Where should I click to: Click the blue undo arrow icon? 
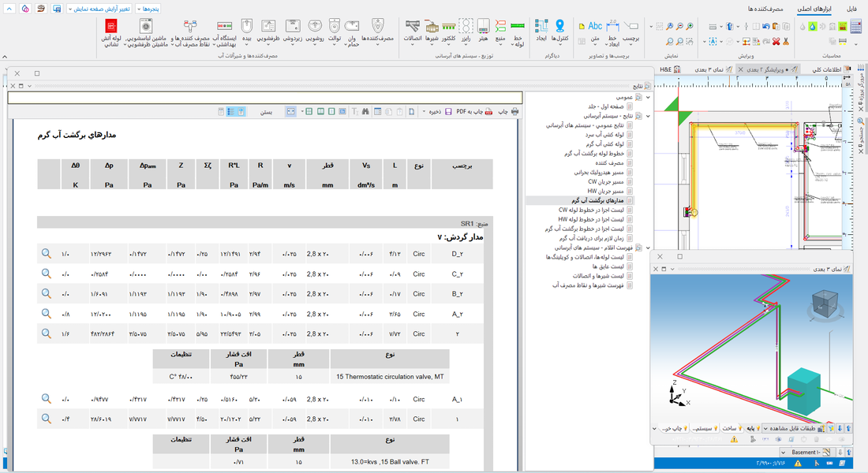coord(766,26)
